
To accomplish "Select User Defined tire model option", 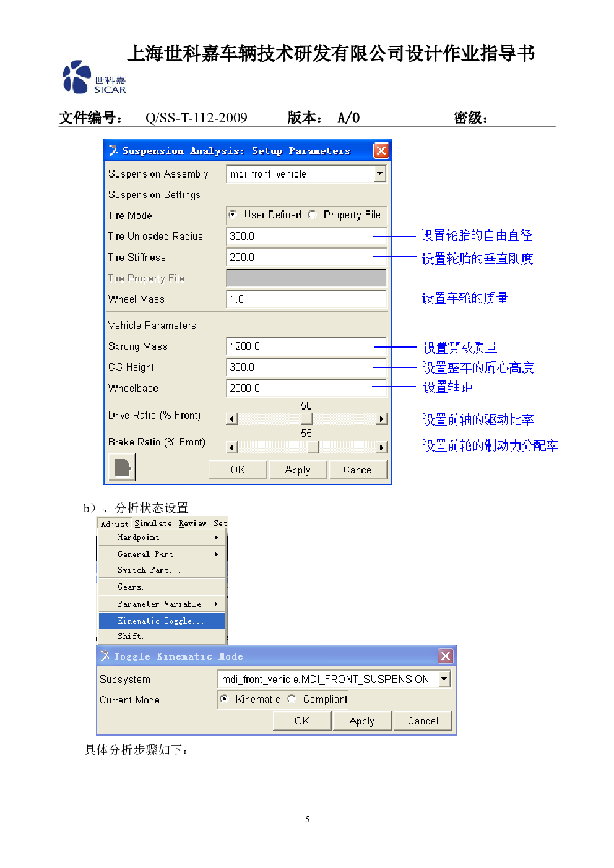I will click(x=233, y=215).
